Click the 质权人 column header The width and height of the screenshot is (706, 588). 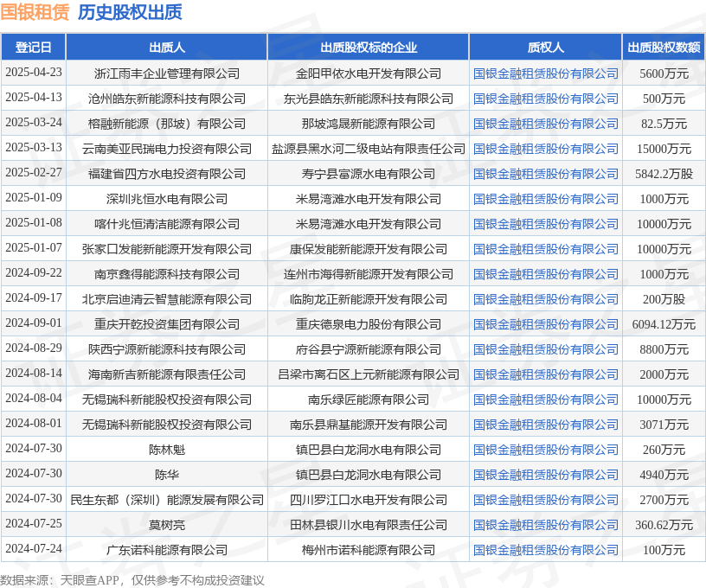tap(546, 48)
